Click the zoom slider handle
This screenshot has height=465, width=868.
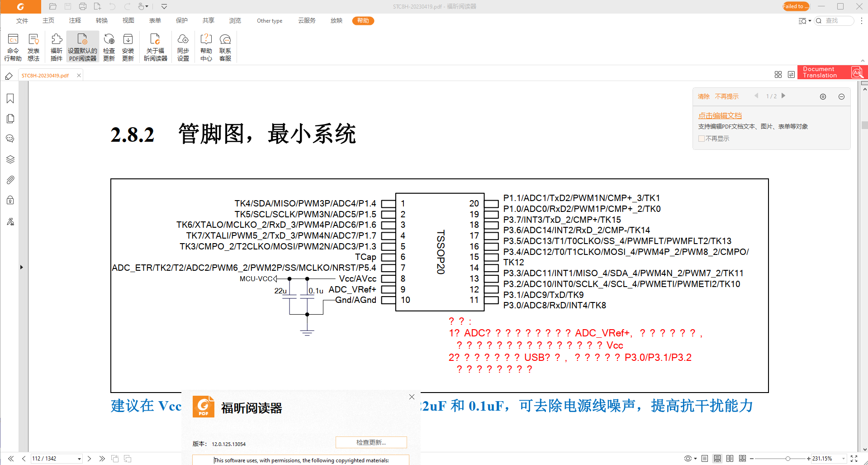click(x=787, y=459)
